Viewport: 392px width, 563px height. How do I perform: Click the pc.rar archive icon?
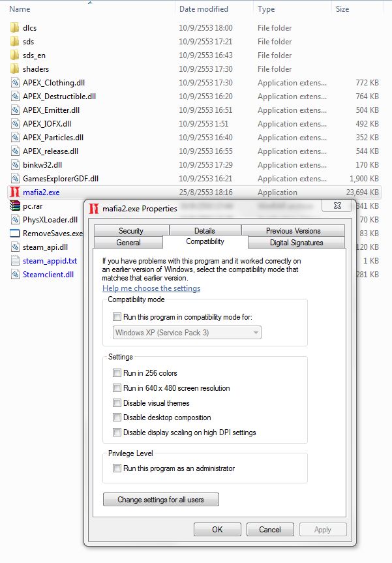[x=15, y=205]
